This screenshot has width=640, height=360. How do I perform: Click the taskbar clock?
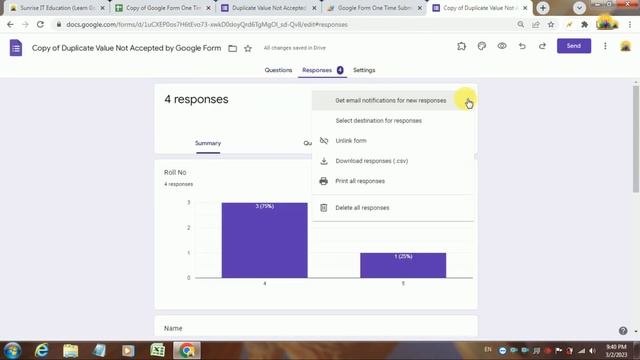pos(616,351)
